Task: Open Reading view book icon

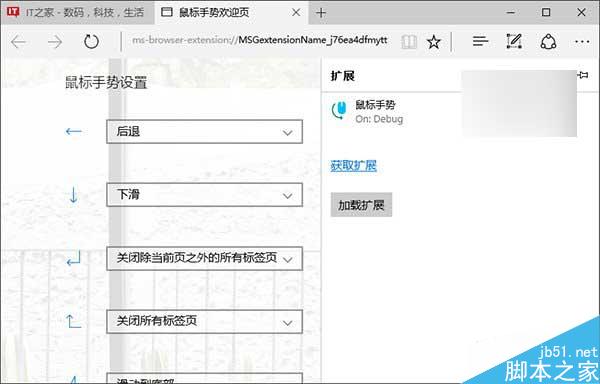Action: point(409,42)
